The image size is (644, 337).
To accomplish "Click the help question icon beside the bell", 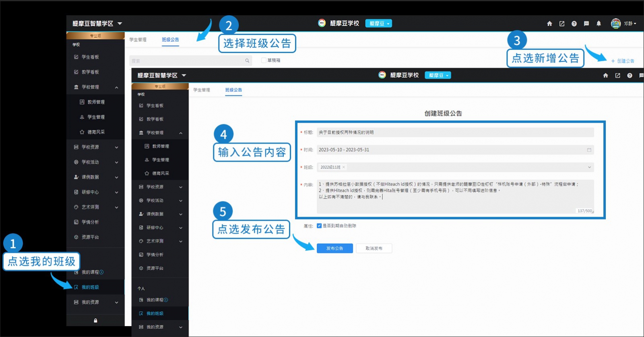I will click(574, 24).
